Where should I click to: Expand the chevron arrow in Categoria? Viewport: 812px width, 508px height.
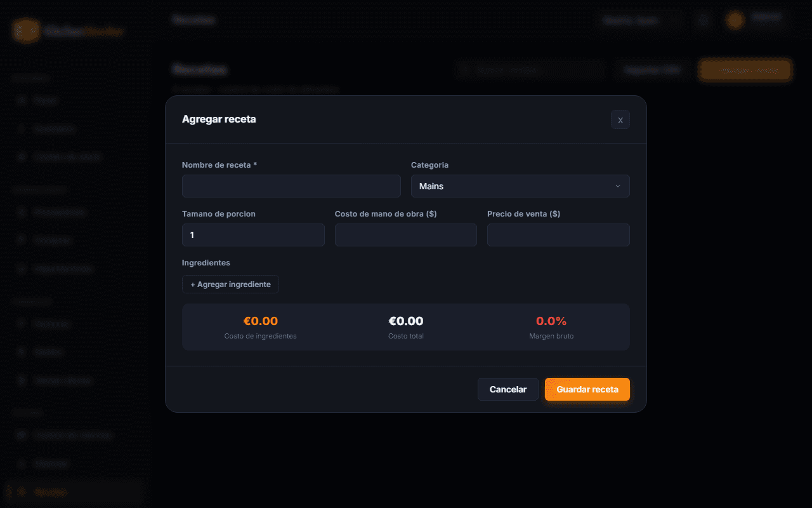coord(618,186)
